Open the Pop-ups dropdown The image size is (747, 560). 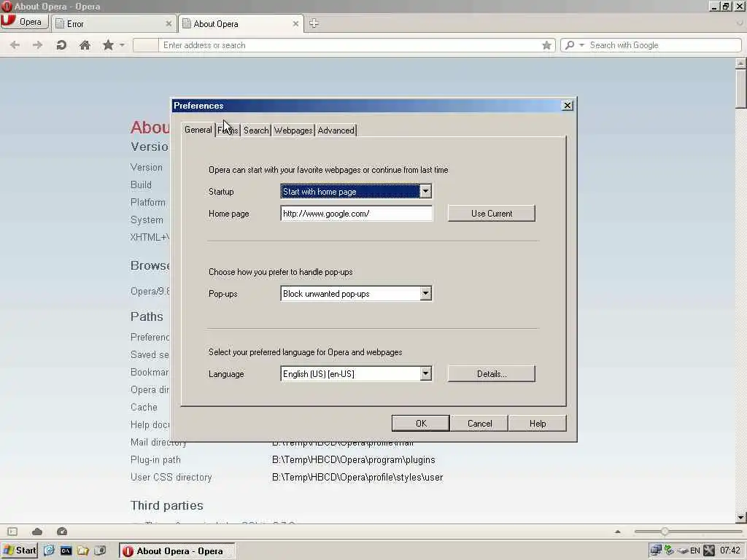click(x=356, y=293)
